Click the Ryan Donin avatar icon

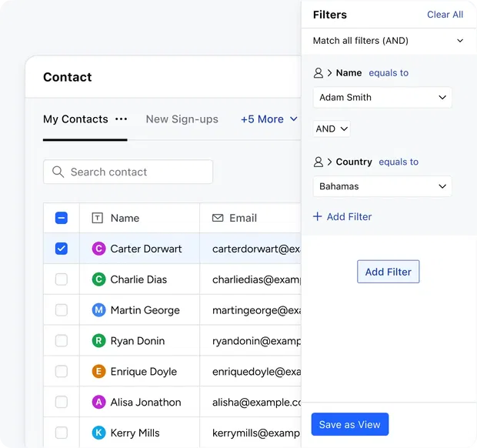[x=99, y=340]
